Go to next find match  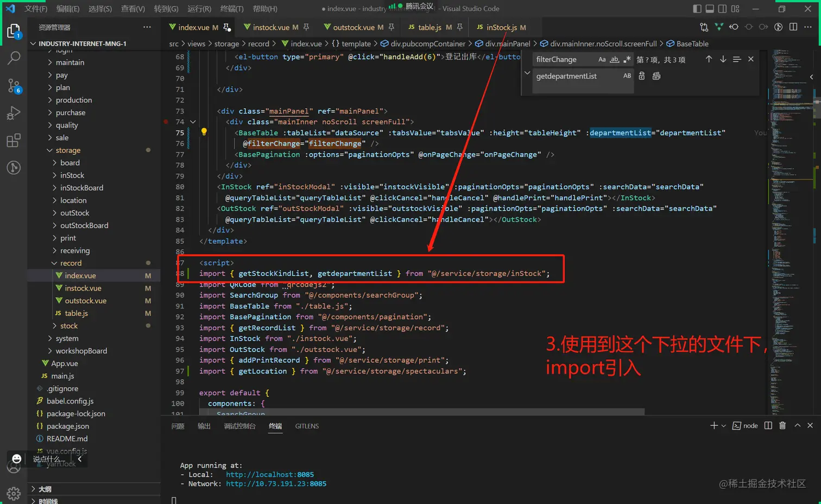(723, 59)
